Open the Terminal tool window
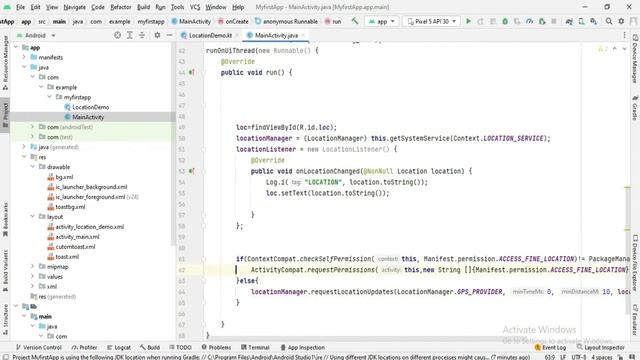The image size is (640, 360). pyautogui.click(x=256, y=347)
